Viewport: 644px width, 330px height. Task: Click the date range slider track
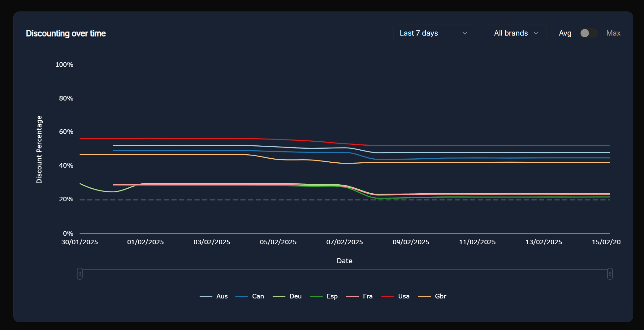click(x=344, y=274)
